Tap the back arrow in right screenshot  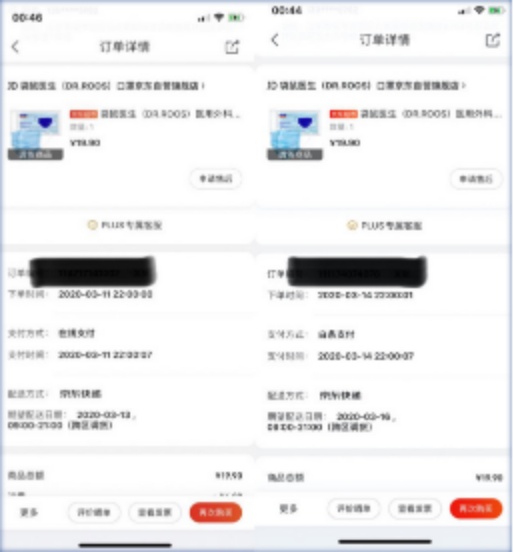point(275,40)
